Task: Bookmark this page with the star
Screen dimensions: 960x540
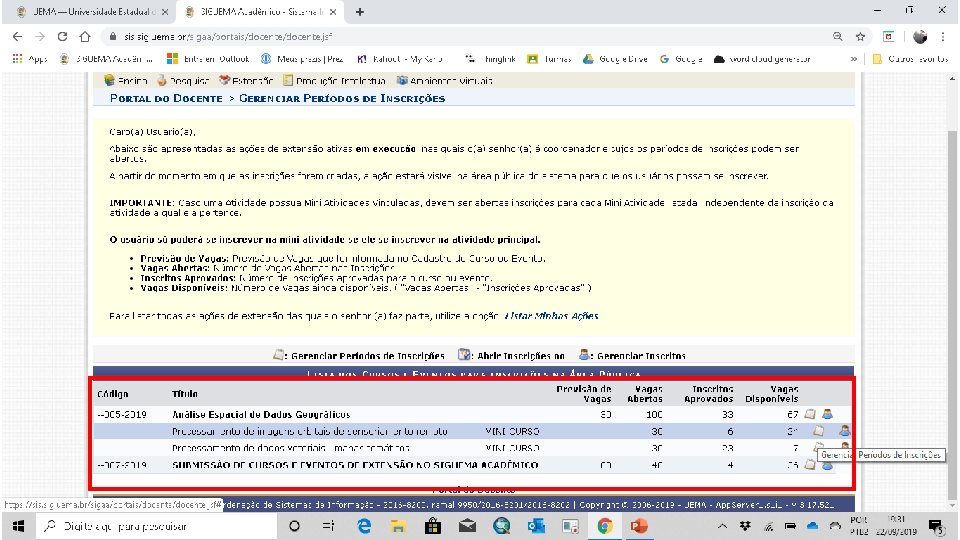Action: [860, 37]
